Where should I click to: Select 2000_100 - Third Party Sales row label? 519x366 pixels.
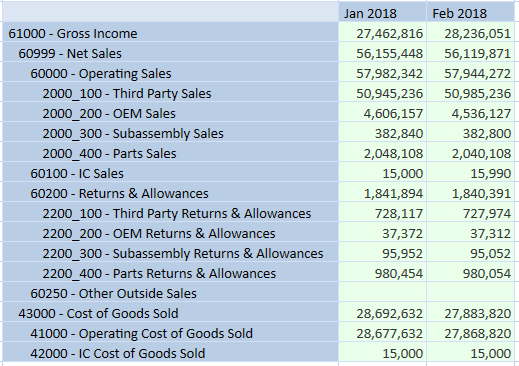[x=170, y=92]
